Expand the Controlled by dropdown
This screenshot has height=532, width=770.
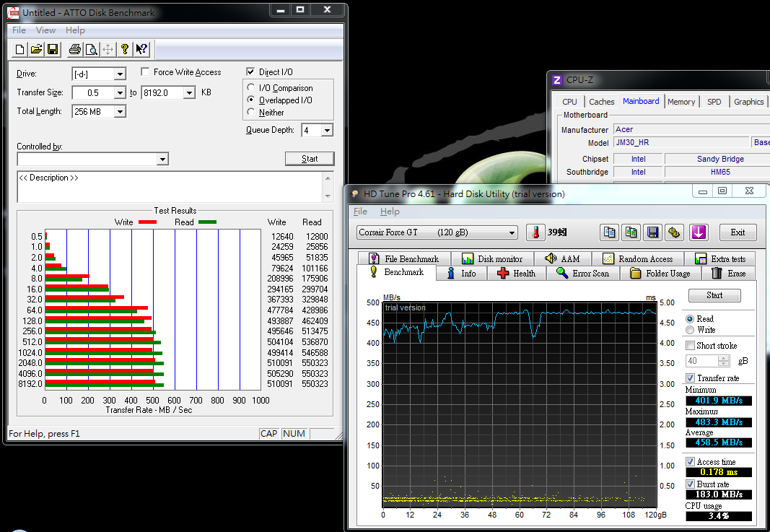coord(162,159)
